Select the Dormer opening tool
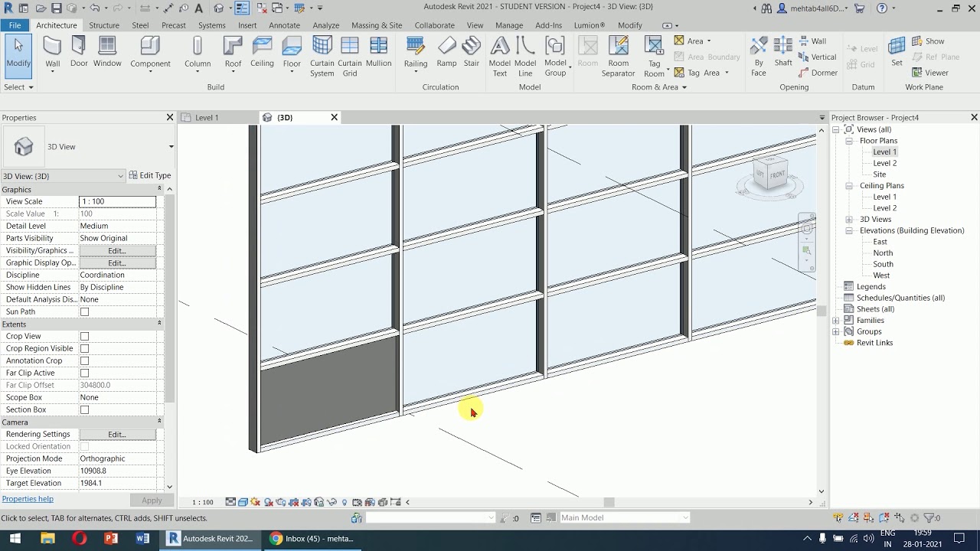The image size is (980, 551). point(818,73)
